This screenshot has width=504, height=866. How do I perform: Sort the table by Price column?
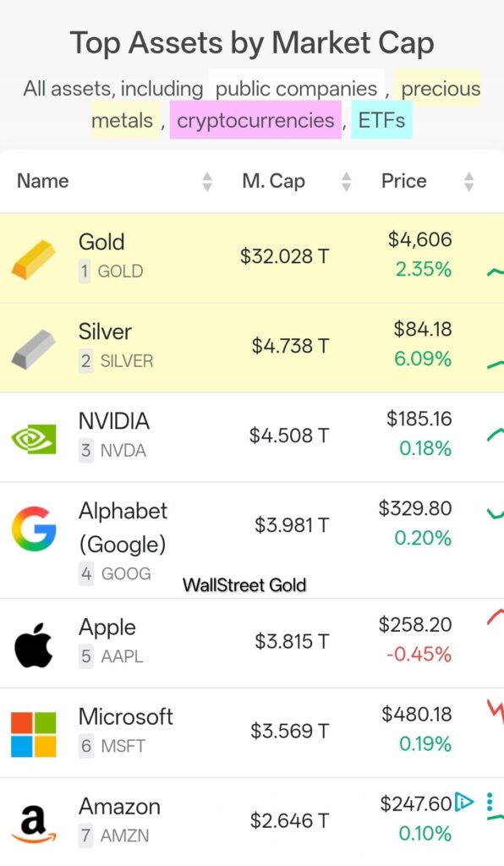pyautogui.click(x=468, y=180)
